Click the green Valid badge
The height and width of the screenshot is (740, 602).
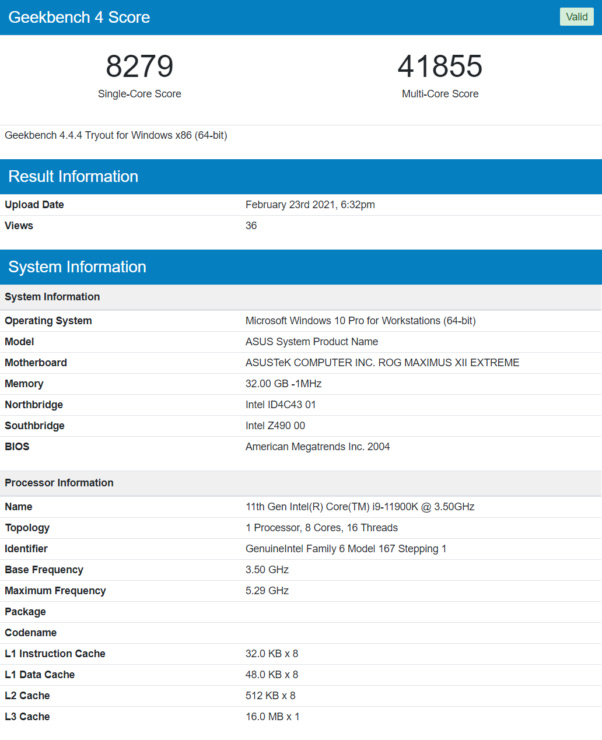pos(577,17)
